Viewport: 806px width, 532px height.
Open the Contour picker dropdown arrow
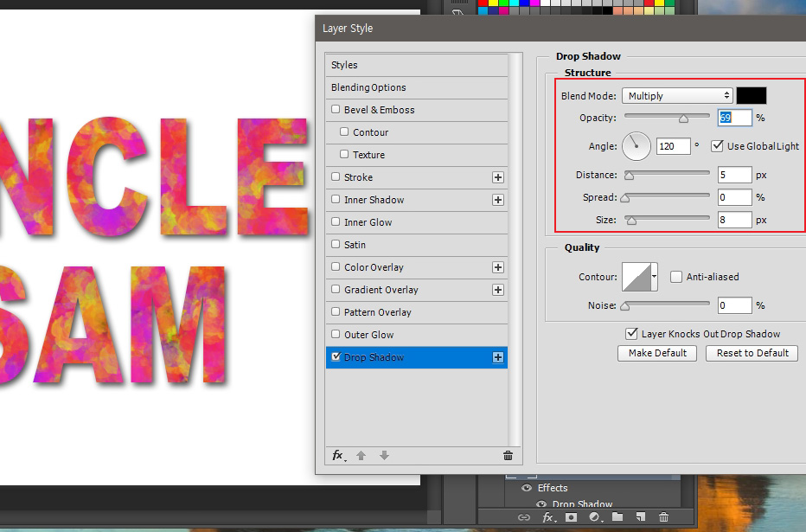click(654, 277)
